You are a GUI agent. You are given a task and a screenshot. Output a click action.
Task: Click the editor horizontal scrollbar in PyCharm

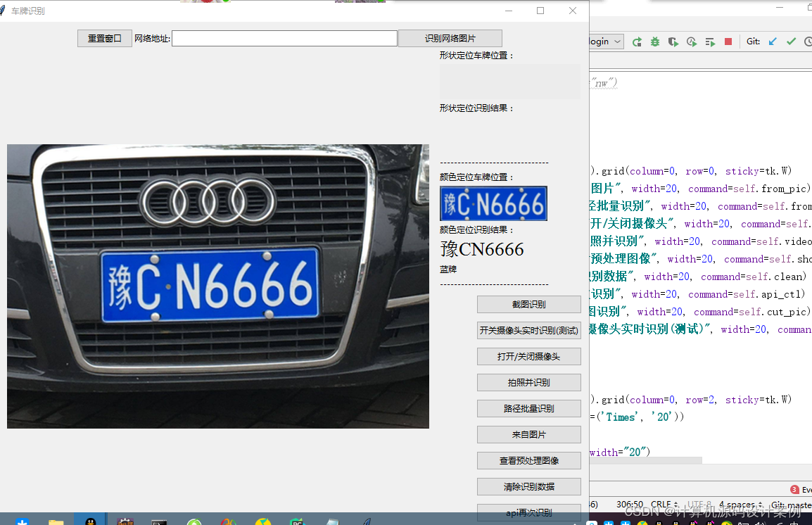click(646, 460)
